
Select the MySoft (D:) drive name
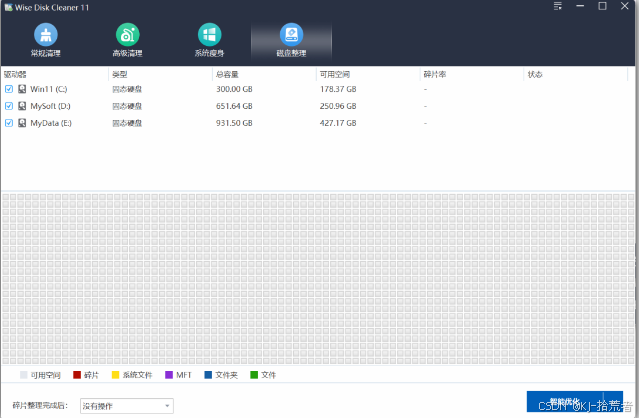click(x=50, y=106)
